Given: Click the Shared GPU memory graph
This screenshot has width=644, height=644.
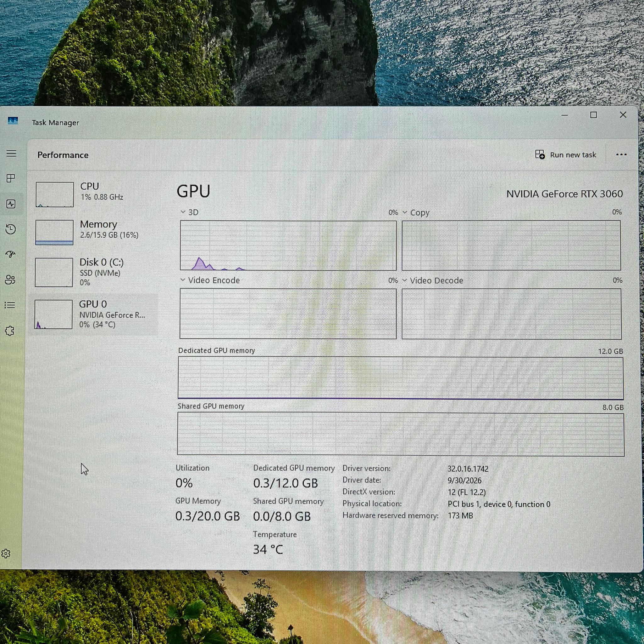Looking at the screenshot, I should click(x=401, y=434).
